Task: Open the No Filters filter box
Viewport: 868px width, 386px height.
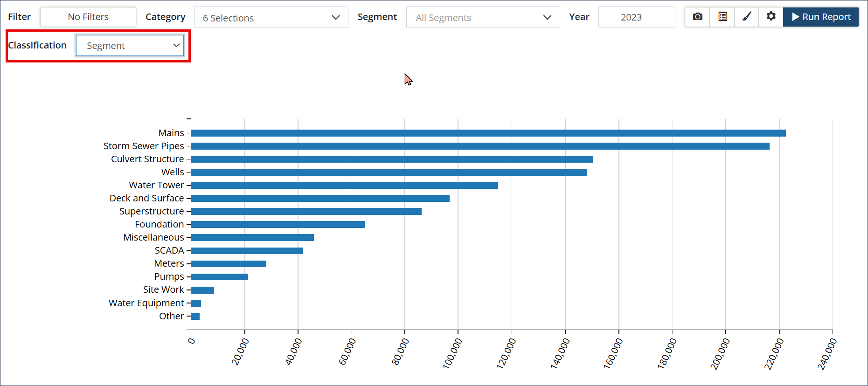Action: tap(88, 17)
